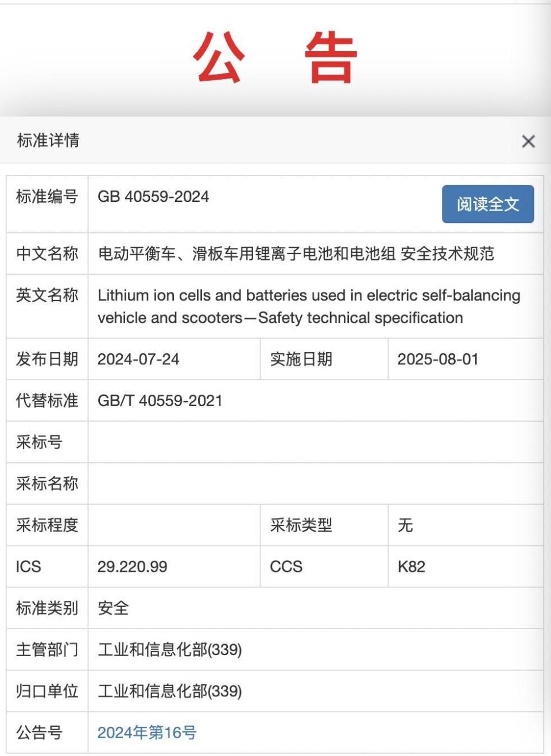Select the standard number GB 40559-2024
Viewport: 551px width, 756px height.
(153, 197)
